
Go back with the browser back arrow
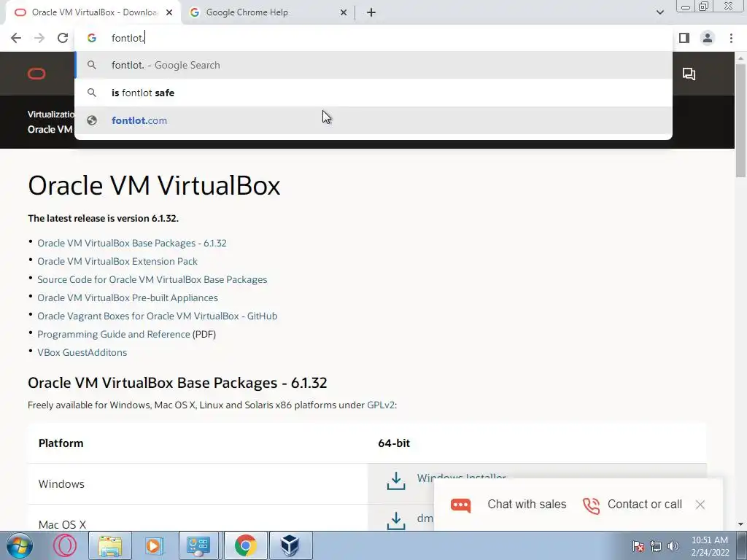pos(16,38)
